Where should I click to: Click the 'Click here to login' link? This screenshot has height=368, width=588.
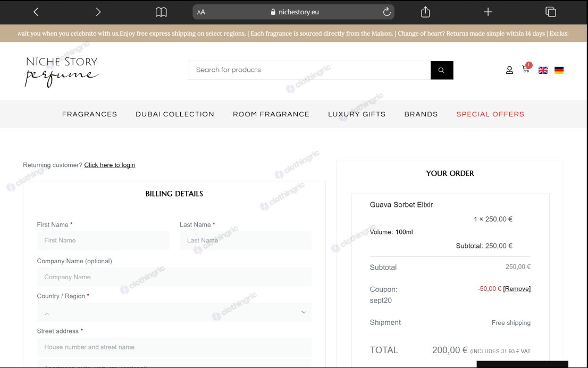coord(110,165)
